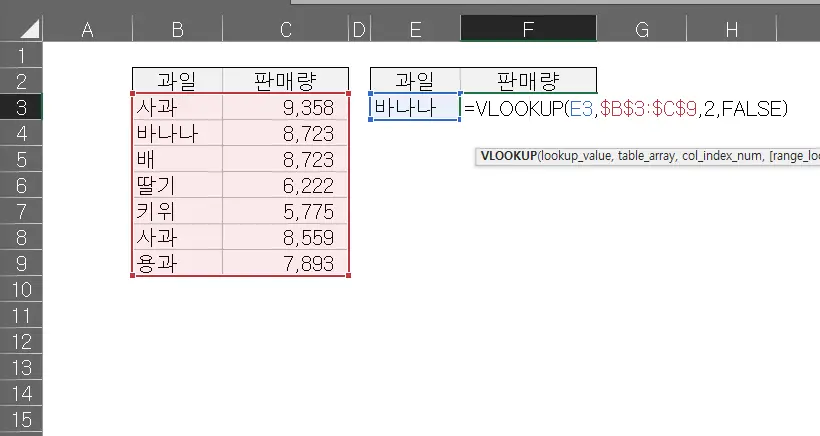Select row 13 header
The image size is (820, 436).
click(21, 368)
